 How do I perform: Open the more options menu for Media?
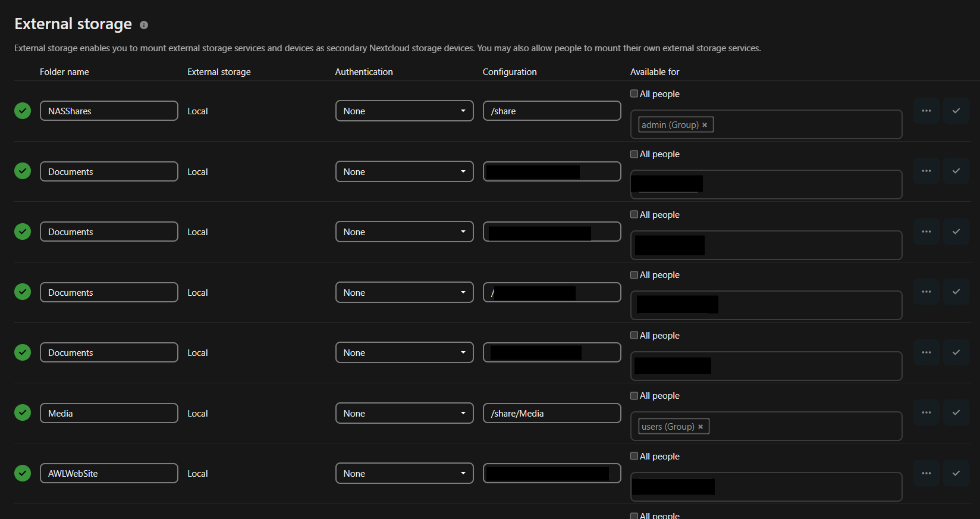pos(926,412)
